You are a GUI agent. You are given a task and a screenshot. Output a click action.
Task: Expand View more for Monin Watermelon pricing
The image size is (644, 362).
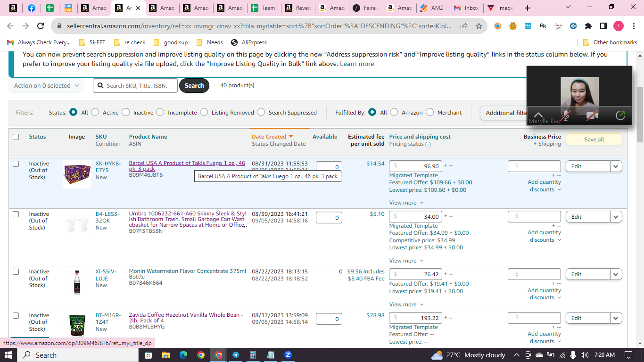tap(406, 304)
